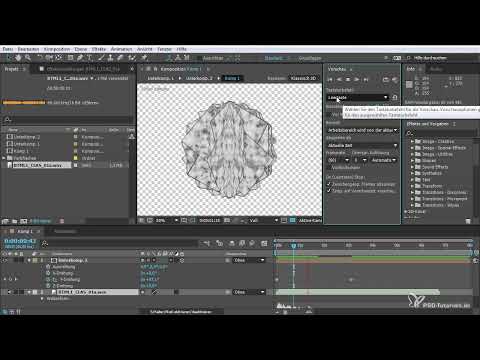
Task: Expand the Synthetics effects folder
Action: [412, 173]
